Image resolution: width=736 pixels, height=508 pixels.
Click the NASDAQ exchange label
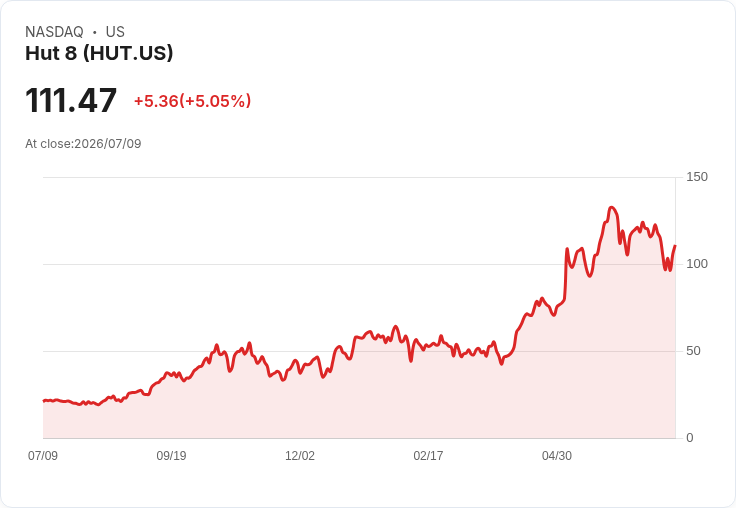54,32
